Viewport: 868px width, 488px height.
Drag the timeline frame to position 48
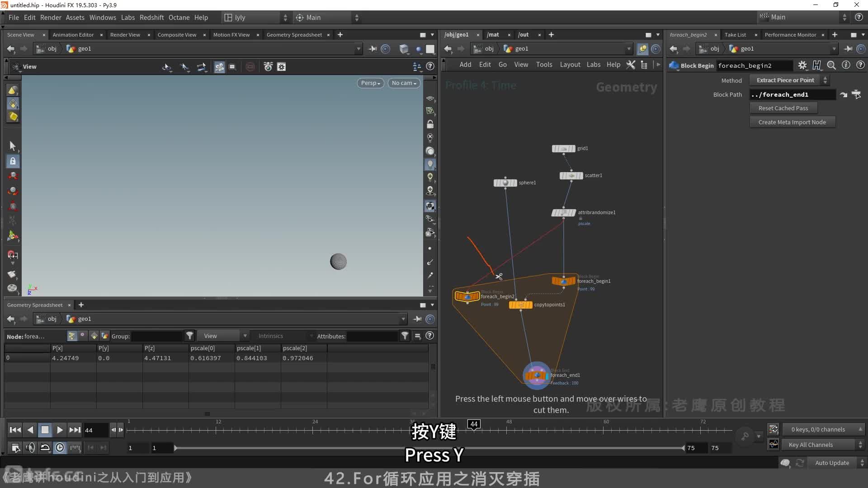pyautogui.click(x=507, y=429)
